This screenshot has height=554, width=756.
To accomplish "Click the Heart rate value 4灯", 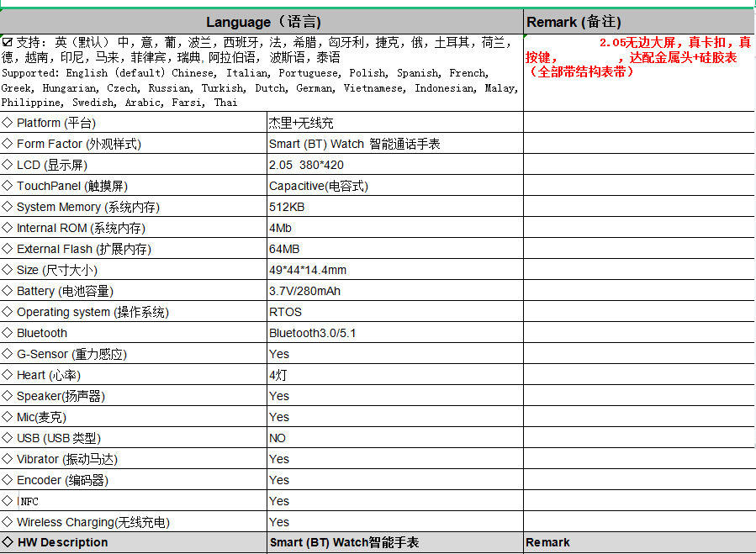I will [279, 375].
